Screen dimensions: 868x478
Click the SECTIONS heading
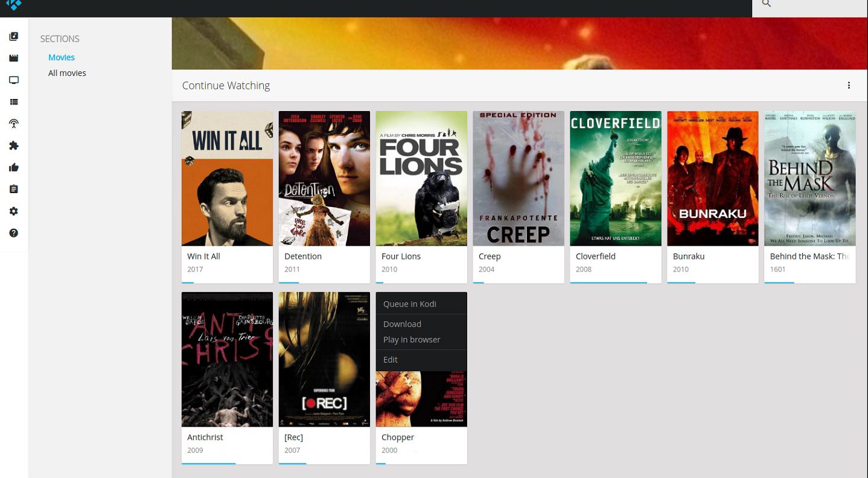tap(60, 39)
